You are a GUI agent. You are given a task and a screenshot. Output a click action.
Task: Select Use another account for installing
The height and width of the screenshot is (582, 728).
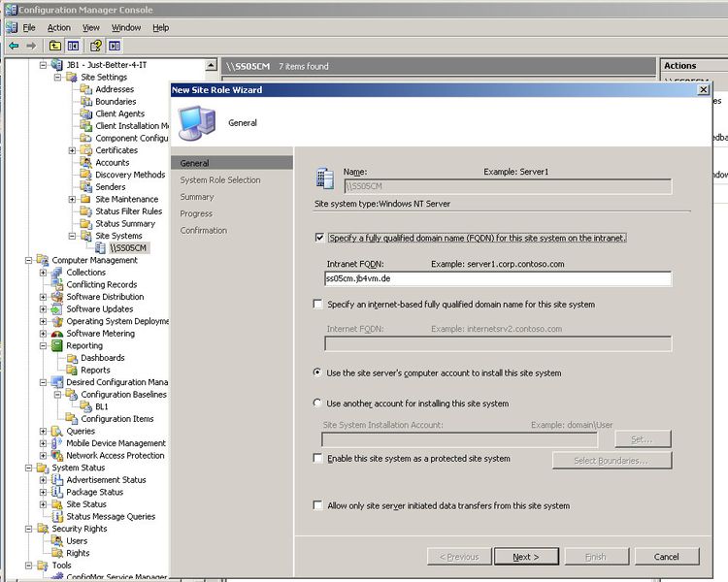(319, 404)
